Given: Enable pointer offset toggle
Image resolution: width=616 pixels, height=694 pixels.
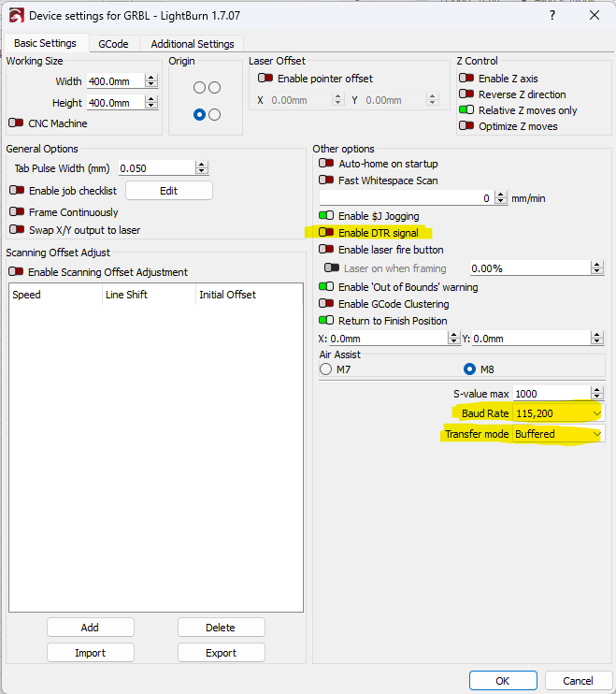Looking at the screenshot, I should (x=265, y=78).
